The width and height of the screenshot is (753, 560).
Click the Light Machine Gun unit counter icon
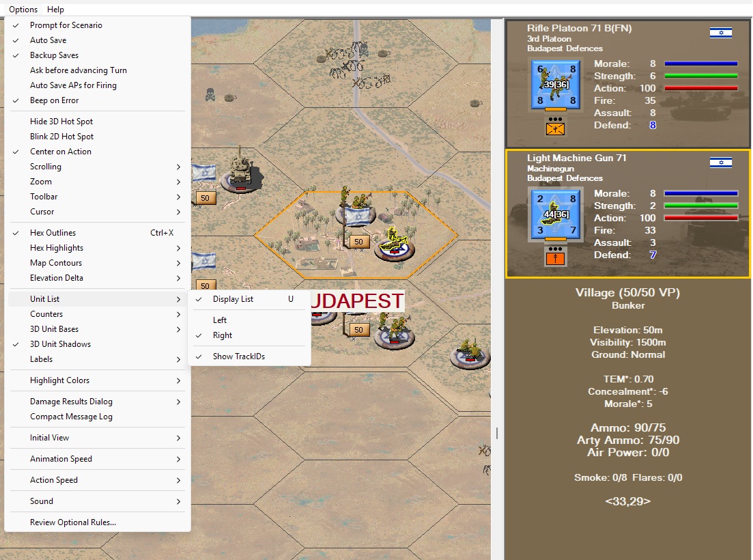tap(556, 214)
